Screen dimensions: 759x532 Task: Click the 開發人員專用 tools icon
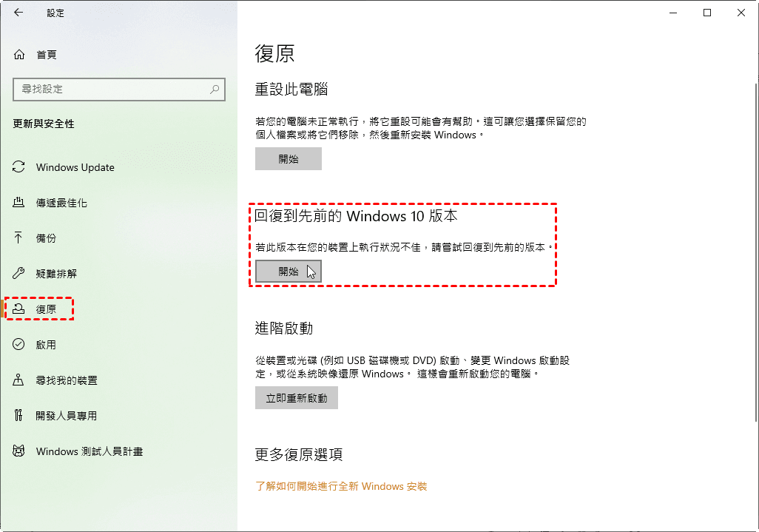18,415
